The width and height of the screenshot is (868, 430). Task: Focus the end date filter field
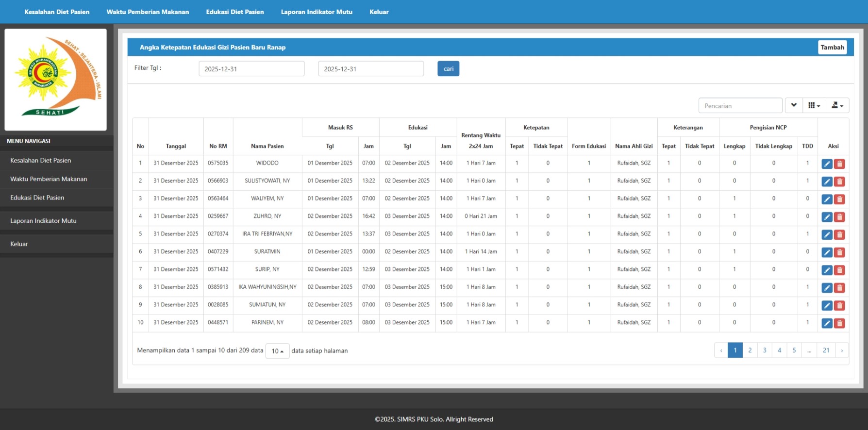point(371,68)
